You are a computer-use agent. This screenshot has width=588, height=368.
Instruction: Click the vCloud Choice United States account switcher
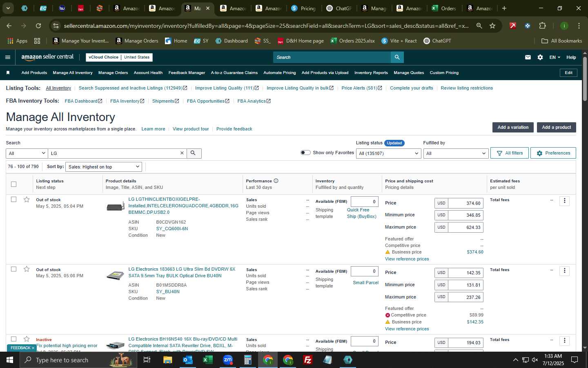coord(119,57)
